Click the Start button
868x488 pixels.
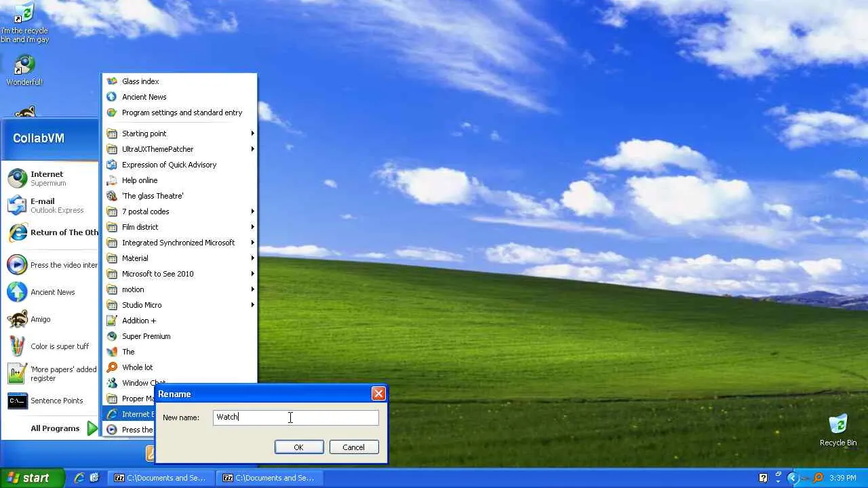(x=33, y=478)
